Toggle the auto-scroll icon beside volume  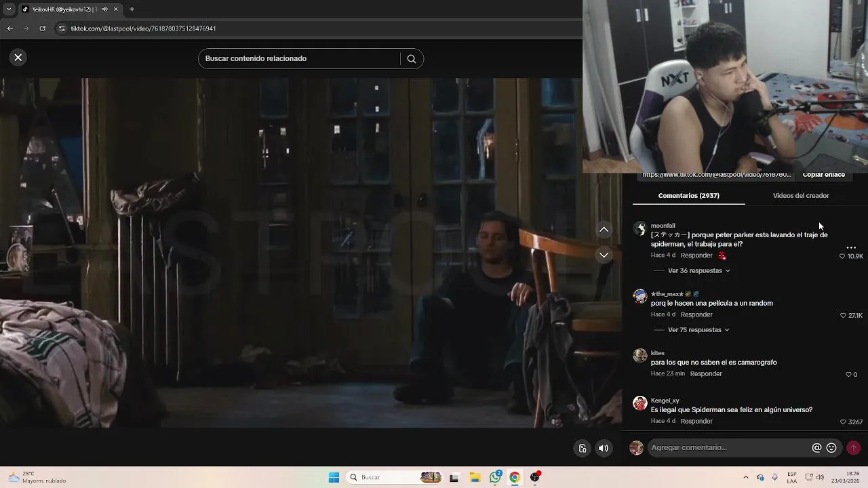coord(583,448)
